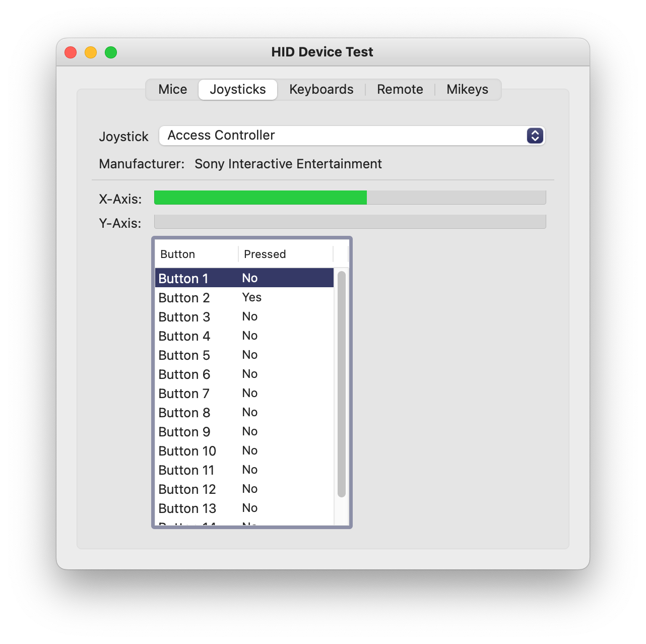Select the Button 2 row
The image size is (646, 644).
pyautogui.click(x=244, y=297)
